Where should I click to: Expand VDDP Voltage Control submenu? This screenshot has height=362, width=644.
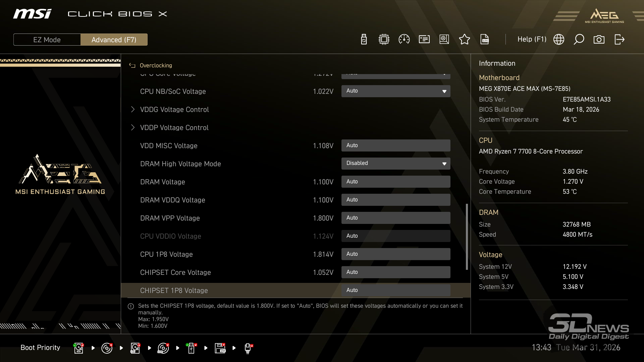point(174,128)
